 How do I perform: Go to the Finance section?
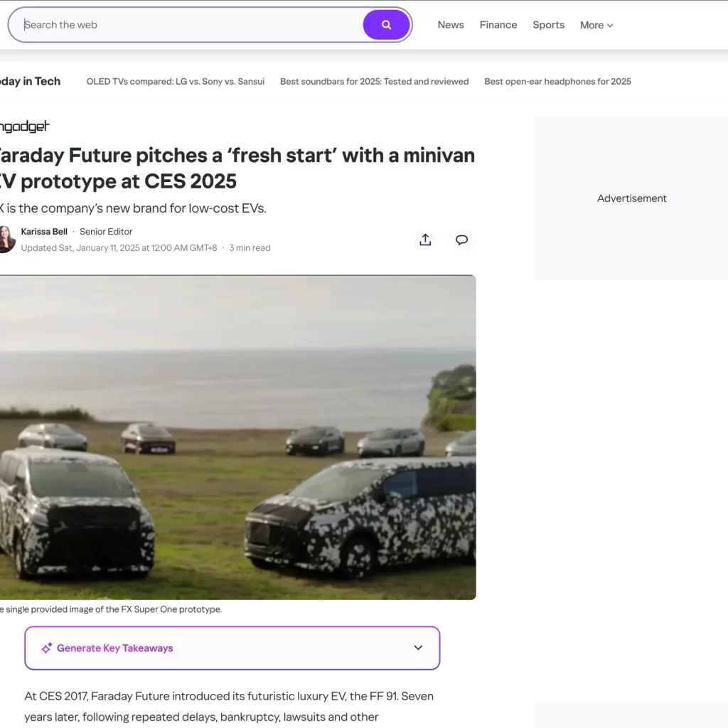tap(498, 25)
